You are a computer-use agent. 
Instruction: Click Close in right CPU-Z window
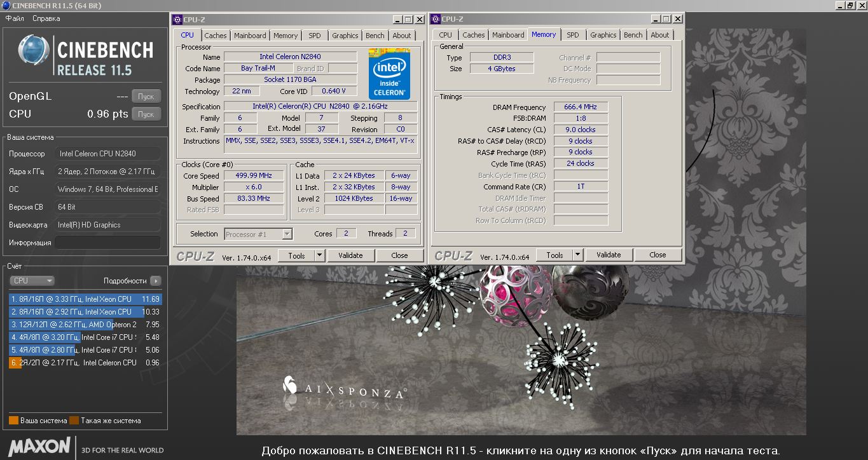point(658,255)
